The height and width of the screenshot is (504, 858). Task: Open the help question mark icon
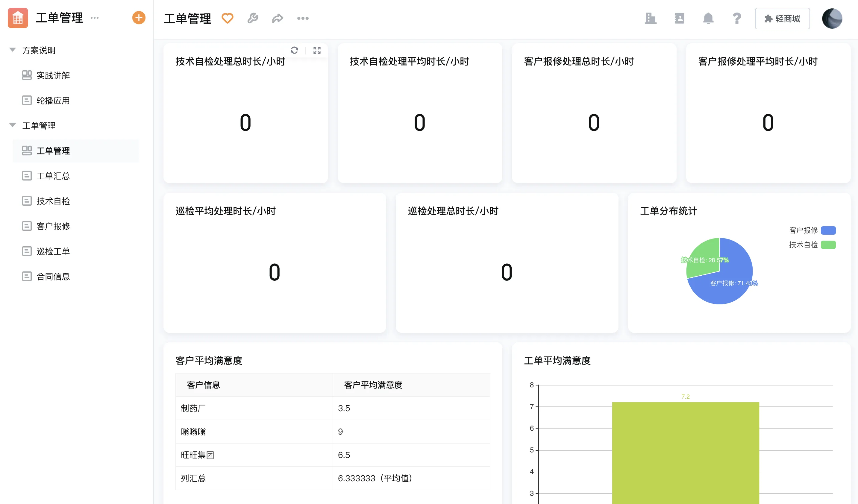736,18
